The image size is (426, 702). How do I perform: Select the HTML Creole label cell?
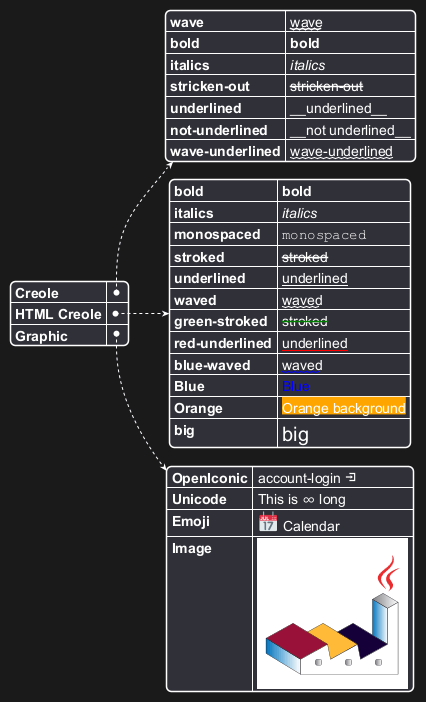pos(58,314)
